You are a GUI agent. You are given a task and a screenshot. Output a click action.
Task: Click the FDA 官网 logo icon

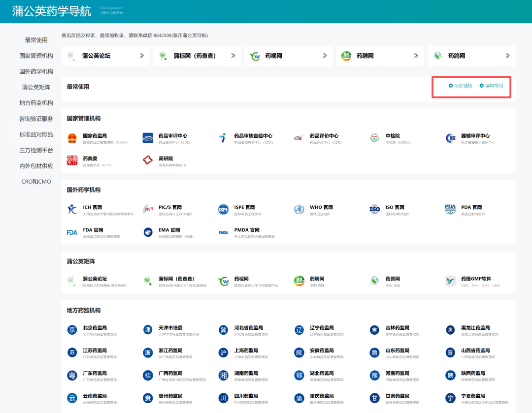tap(72, 232)
